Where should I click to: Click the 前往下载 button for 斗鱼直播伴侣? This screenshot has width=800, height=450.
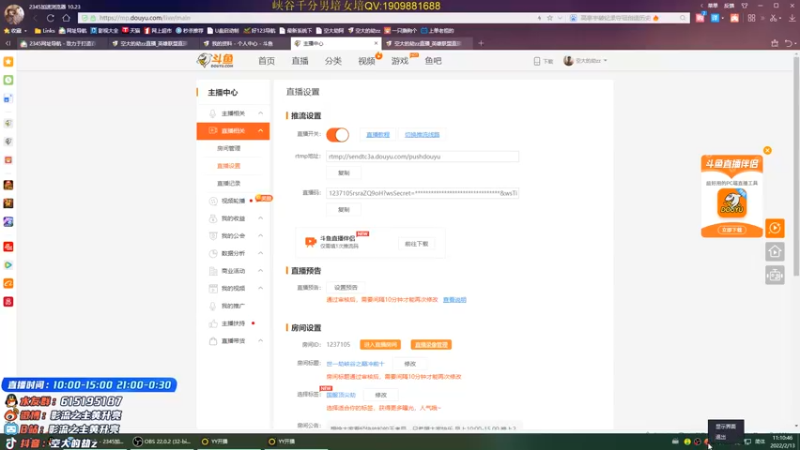(416, 244)
